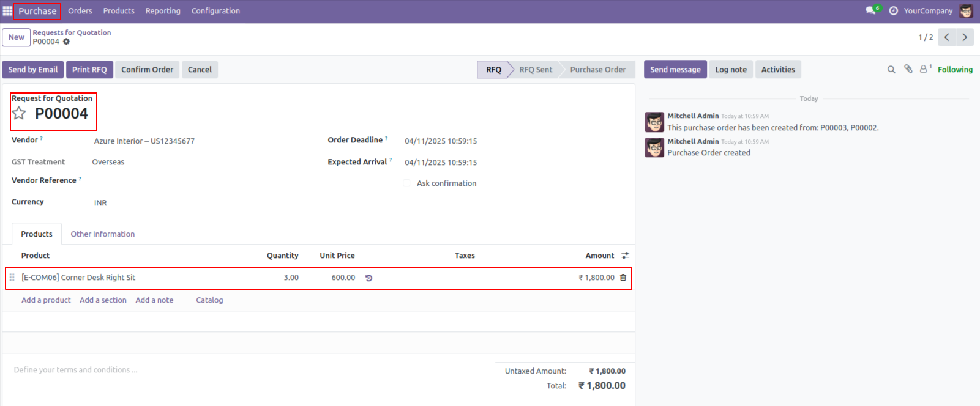Viewport: 980px width, 406px height.
Task: Set status to RFQ Sent
Action: [536, 70]
